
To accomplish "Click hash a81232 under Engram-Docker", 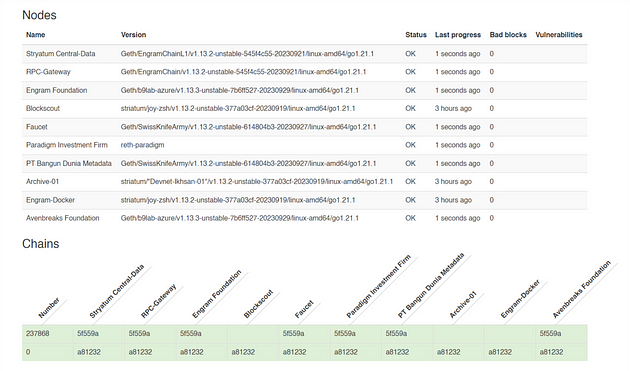I will pyautogui.click(x=500, y=352).
